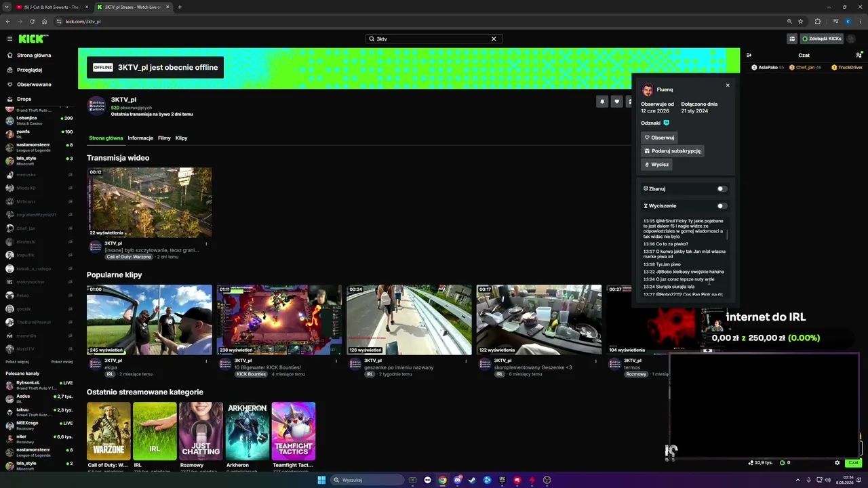The width and height of the screenshot is (868, 488).
Task: Open the chat users list icon
Action: pos(859,56)
